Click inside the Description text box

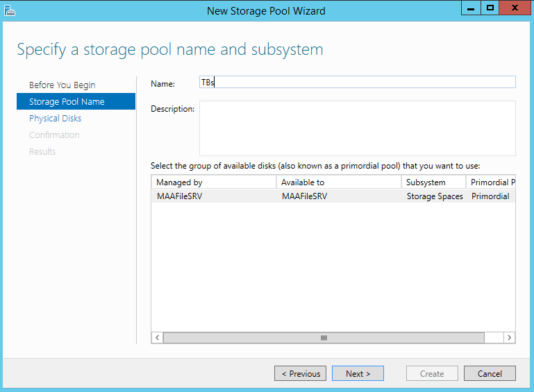click(x=357, y=128)
